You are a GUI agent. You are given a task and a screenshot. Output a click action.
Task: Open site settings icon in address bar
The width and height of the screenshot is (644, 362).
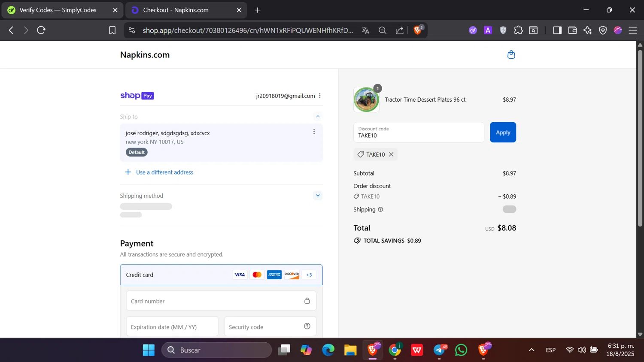point(132,30)
